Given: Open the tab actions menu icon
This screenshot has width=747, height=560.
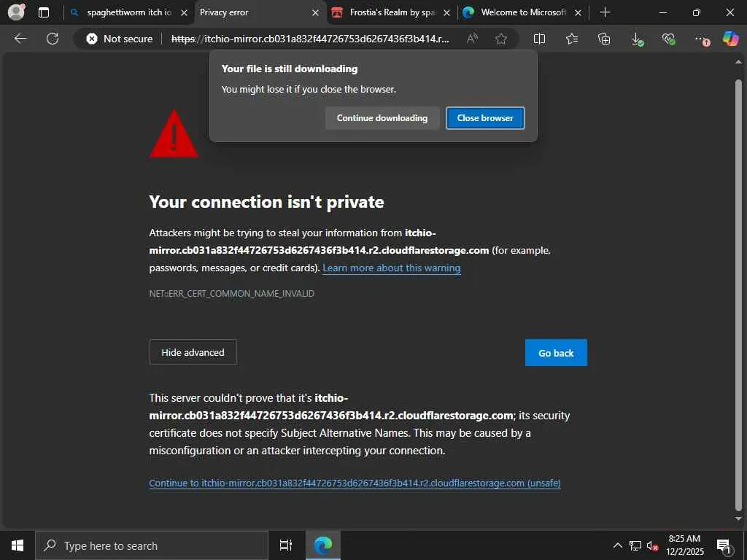Looking at the screenshot, I should (44, 12).
